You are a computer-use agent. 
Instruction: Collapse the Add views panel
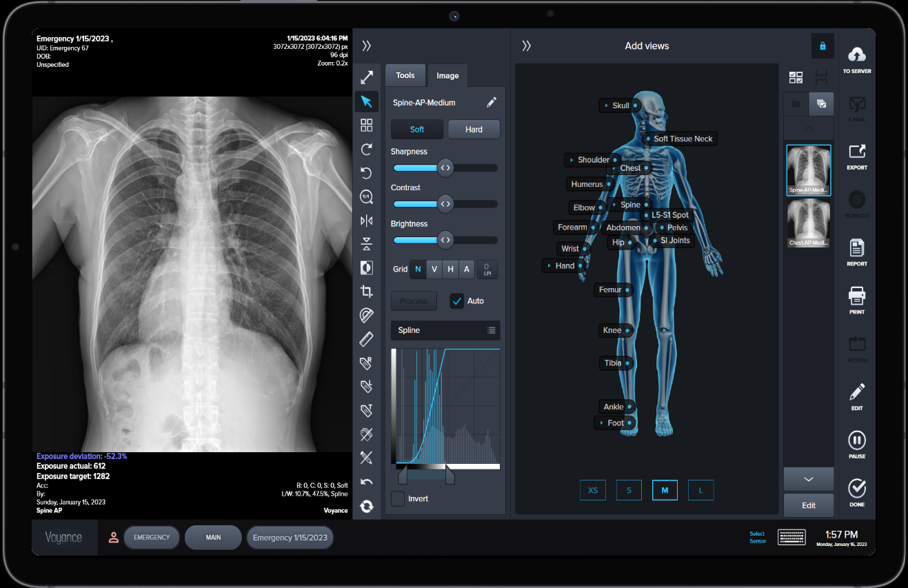pos(526,46)
